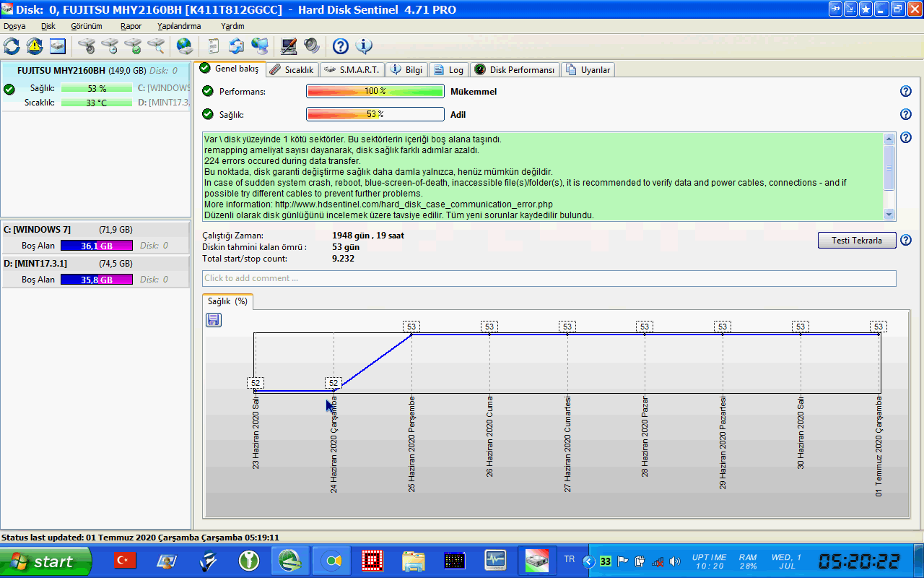
Task: Open the Görünüm menu
Action: pos(87,26)
